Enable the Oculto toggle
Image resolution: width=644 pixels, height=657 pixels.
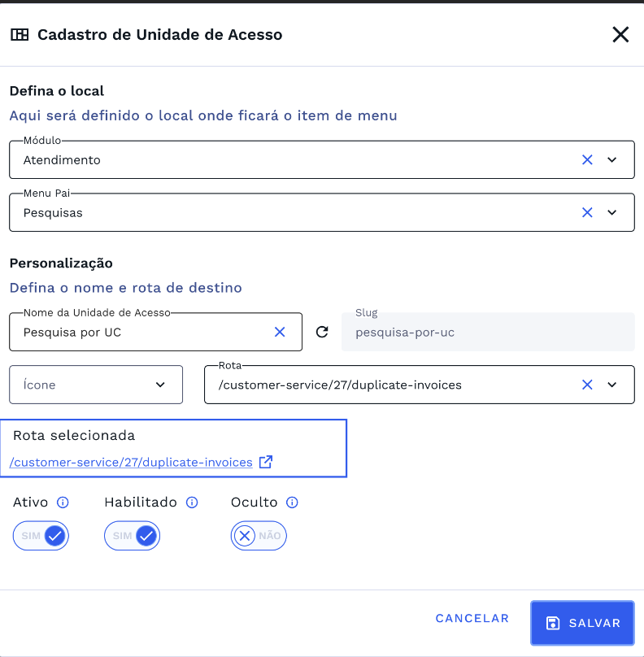259,535
